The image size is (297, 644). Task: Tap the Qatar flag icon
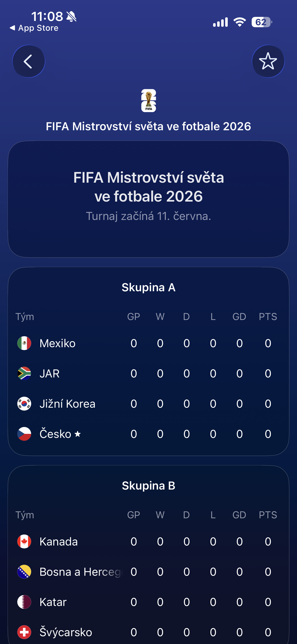[x=24, y=602]
